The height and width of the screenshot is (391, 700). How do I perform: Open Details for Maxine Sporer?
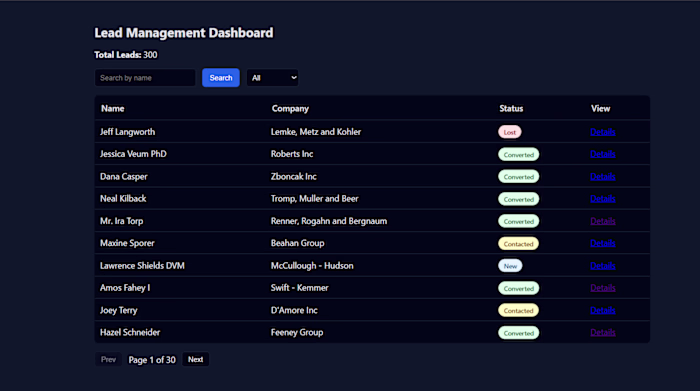pyautogui.click(x=603, y=243)
